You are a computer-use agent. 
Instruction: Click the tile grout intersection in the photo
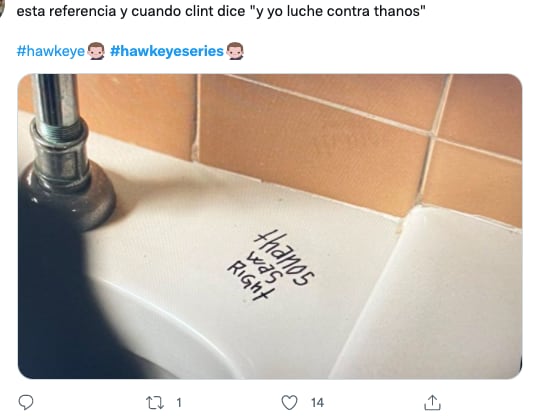click(x=434, y=135)
